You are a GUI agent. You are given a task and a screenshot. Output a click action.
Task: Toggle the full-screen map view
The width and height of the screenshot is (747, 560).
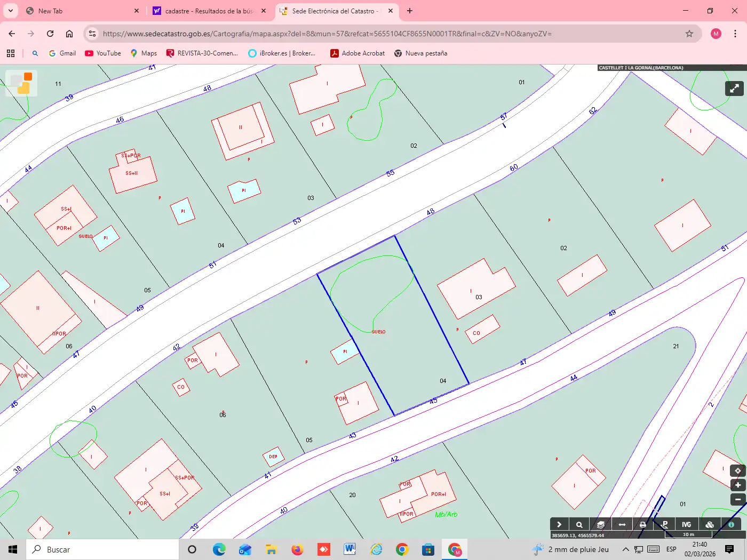pyautogui.click(x=734, y=89)
